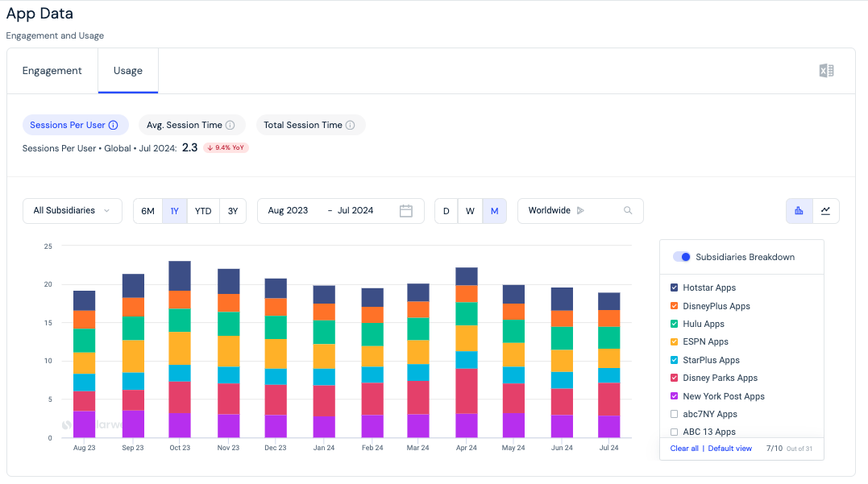
Task: Switch to line chart view icon
Action: [x=825, y=211]
